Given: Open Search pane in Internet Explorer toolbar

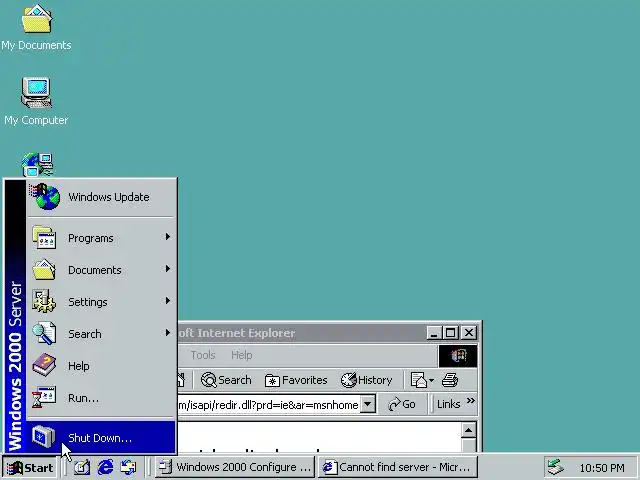Looking at the screenshot, I should (x=226, y=380).
